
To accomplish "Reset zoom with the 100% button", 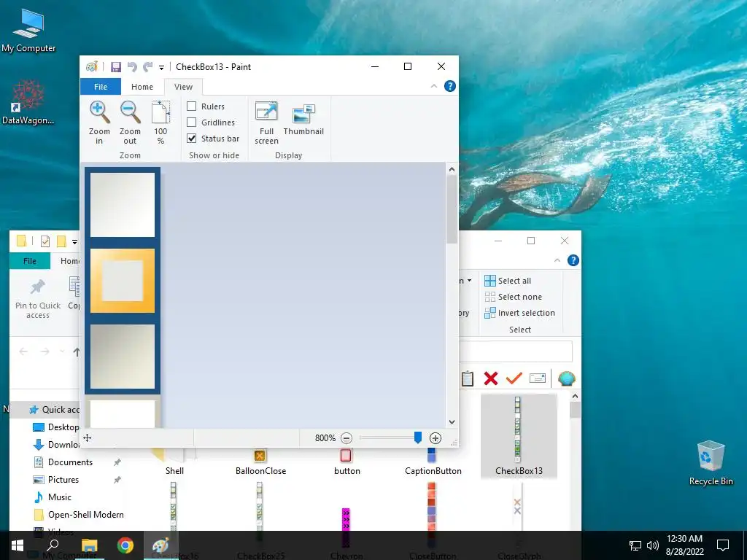I will [160, 122].
